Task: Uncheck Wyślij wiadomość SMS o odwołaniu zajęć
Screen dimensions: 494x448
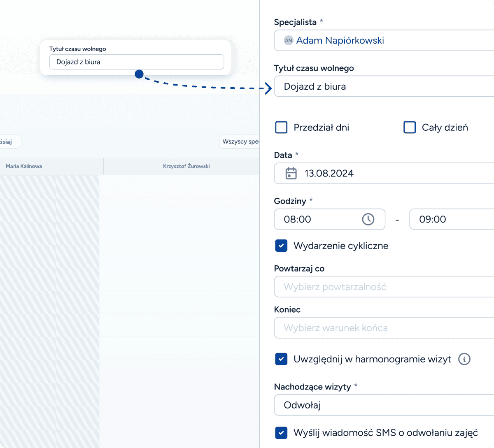Action: point(281,433)
